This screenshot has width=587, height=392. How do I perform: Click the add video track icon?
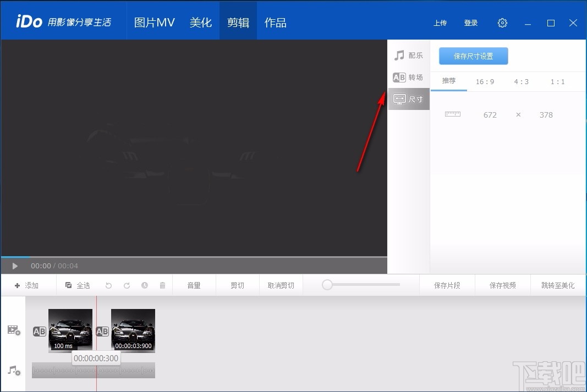click(14, 330)
